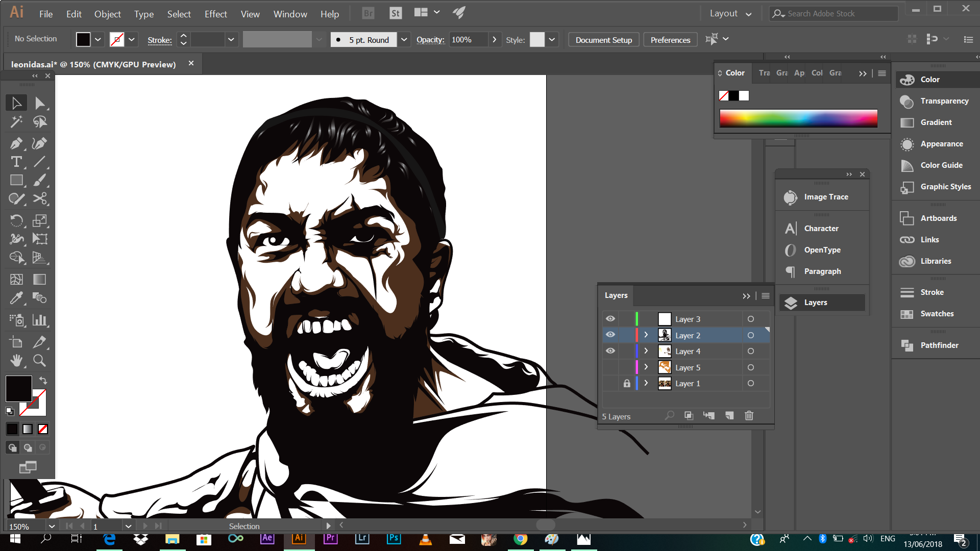
Task: Click the Preferences button
Action: [670, 40]
